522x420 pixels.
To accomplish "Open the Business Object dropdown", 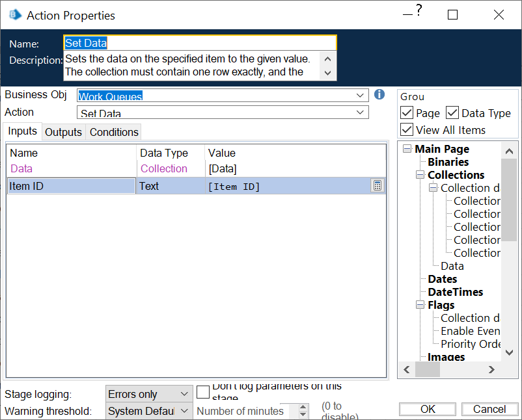I will [x=361, y=96].
